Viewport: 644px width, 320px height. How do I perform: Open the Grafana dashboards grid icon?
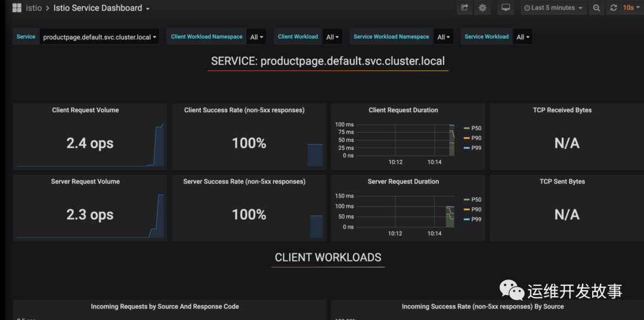(x=17, y=8)
